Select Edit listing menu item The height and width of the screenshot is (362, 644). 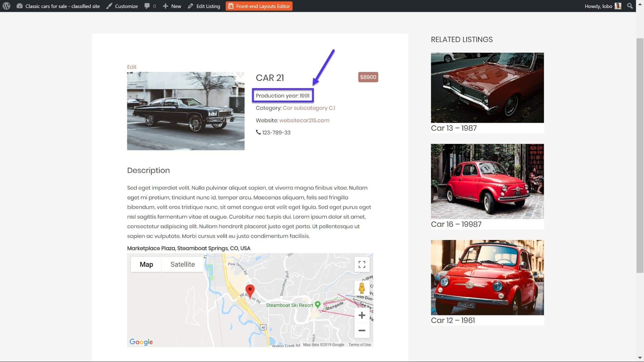pyautogui.click(x=204, y=6)
